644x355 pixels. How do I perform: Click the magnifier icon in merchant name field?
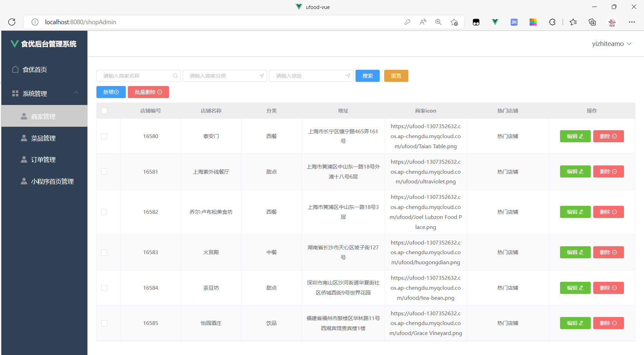(175, 76)
